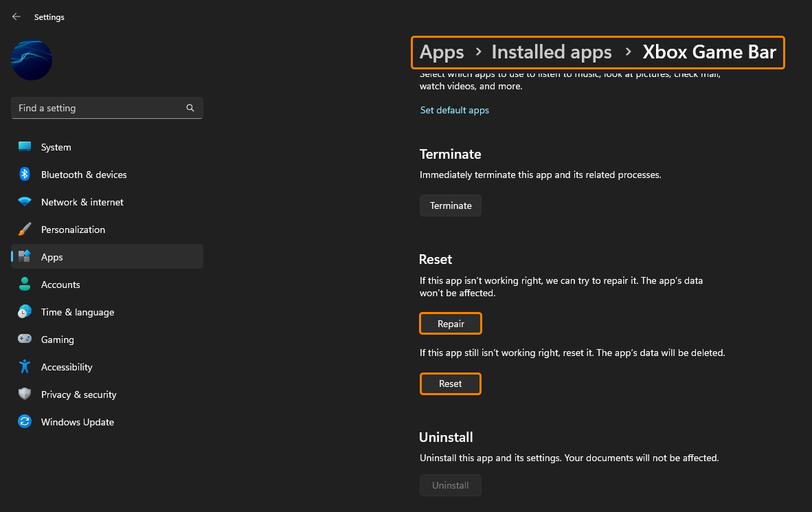
Task: Click the Reset section heading
Action: pyautogui.click(x=436, y=259)
